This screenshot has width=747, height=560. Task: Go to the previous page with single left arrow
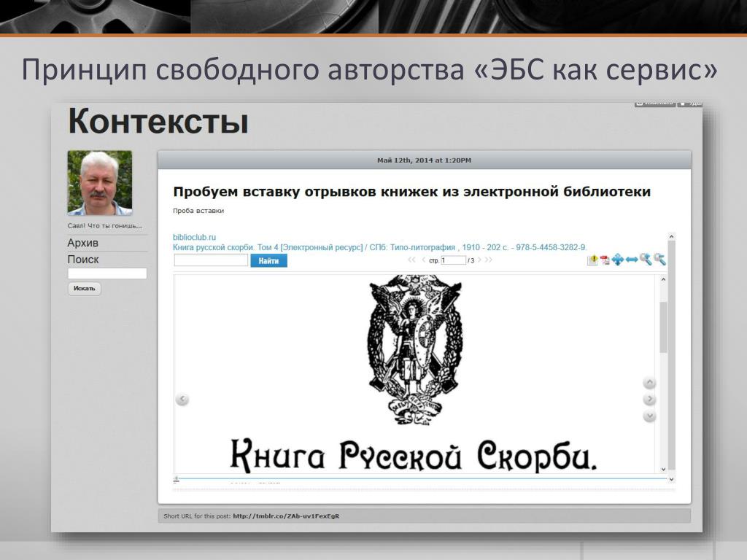coord(424,260)
